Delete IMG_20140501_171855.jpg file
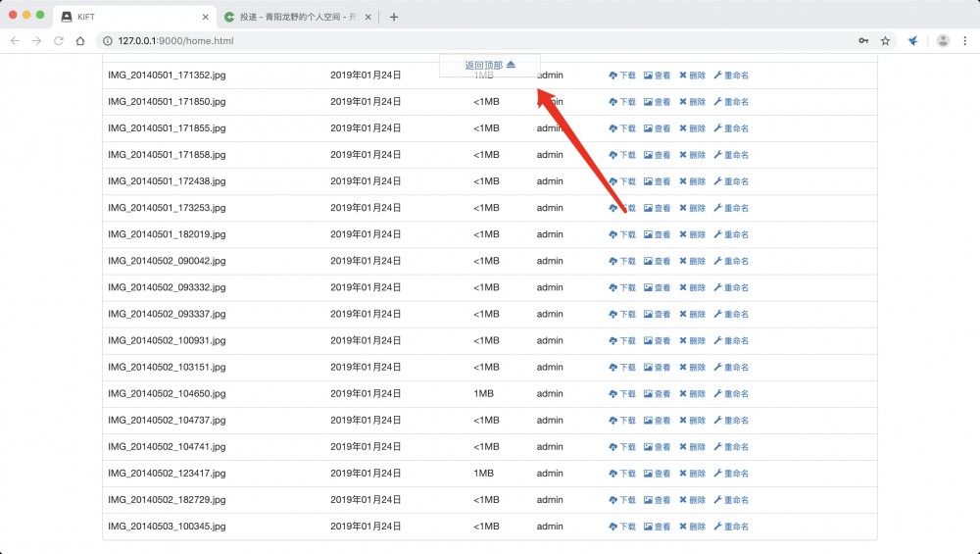This screenshot has height=554, width=980. pos(693,128)
